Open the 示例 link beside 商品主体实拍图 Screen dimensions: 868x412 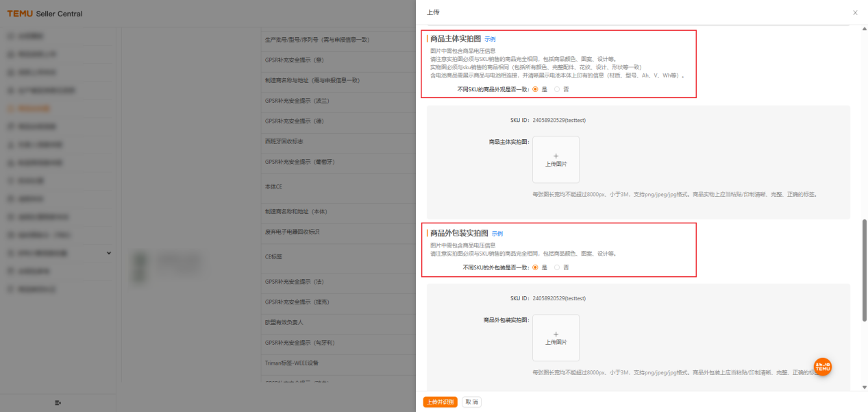pyautogui.click(x=489, y=39)
